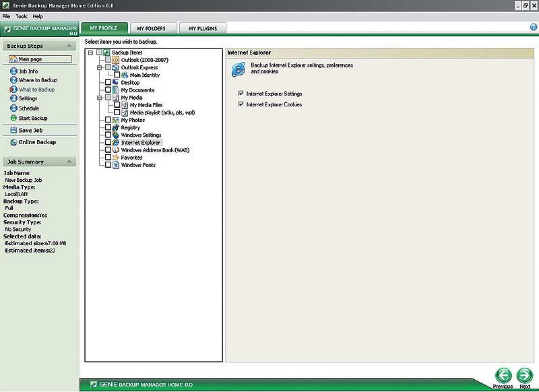Select the Internet Explorer tree label
The height and width of the screenshot is (392, 539).
[x=141, y=143]
